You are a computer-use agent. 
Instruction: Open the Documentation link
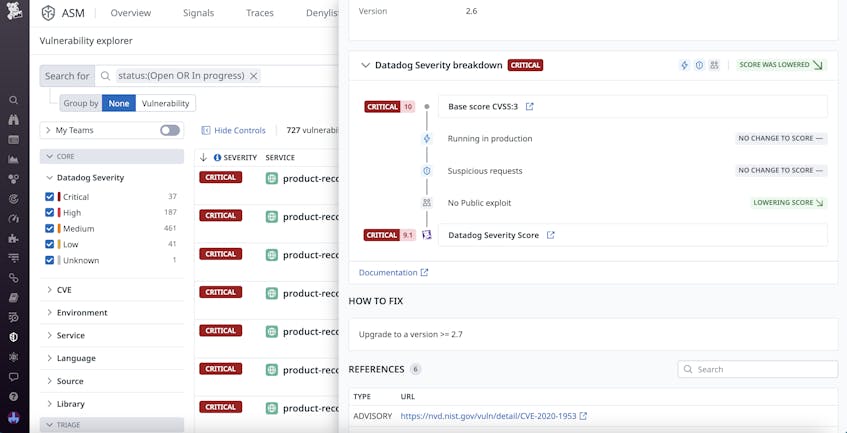coord(393,273)
